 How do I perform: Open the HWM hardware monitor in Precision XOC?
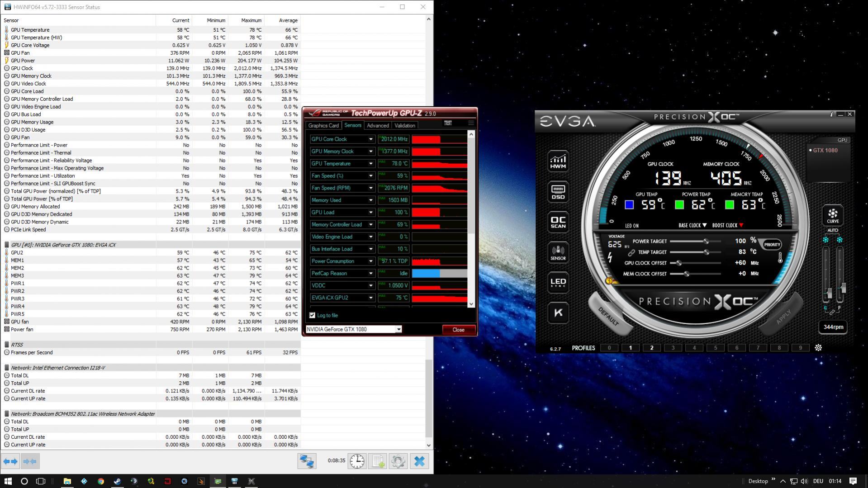pyautogui.click(x=558, y=162)
